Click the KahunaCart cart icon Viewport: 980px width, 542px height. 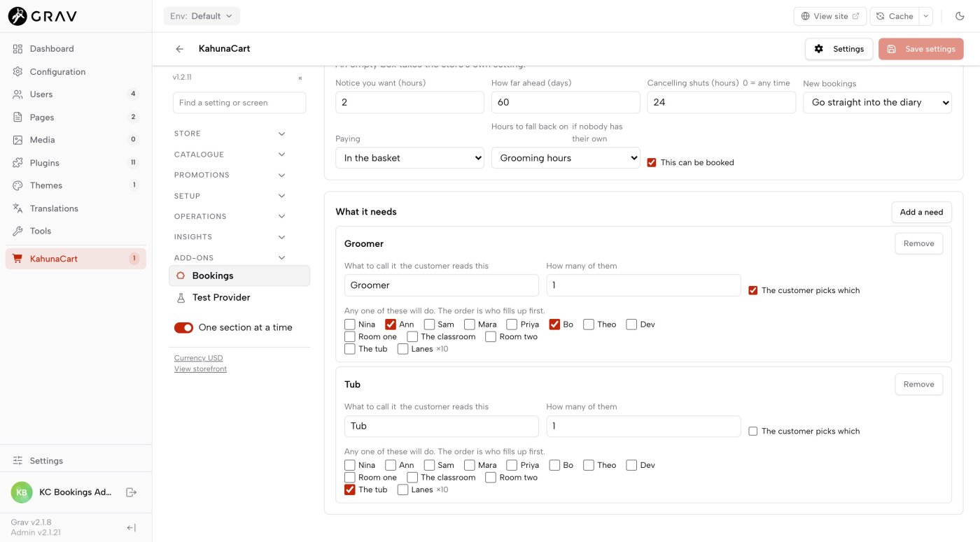pyautogui.click(x=18, y=259)
